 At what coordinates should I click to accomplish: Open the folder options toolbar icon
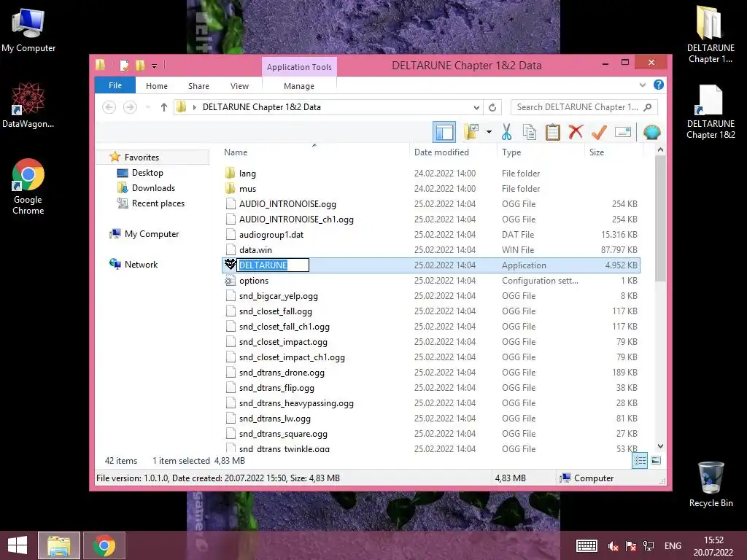point(471,133)
